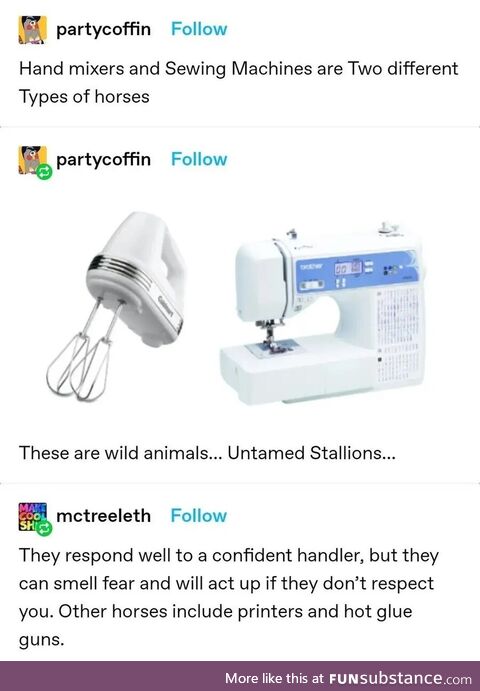This screenshot has height=691, width=480.
Task: Follow mctreeleth
Action: tap(199, 516)
